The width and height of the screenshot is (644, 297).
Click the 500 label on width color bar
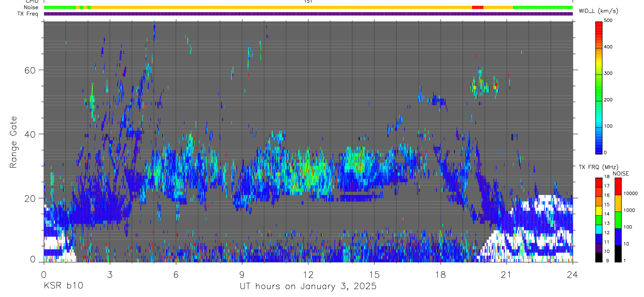608,20
